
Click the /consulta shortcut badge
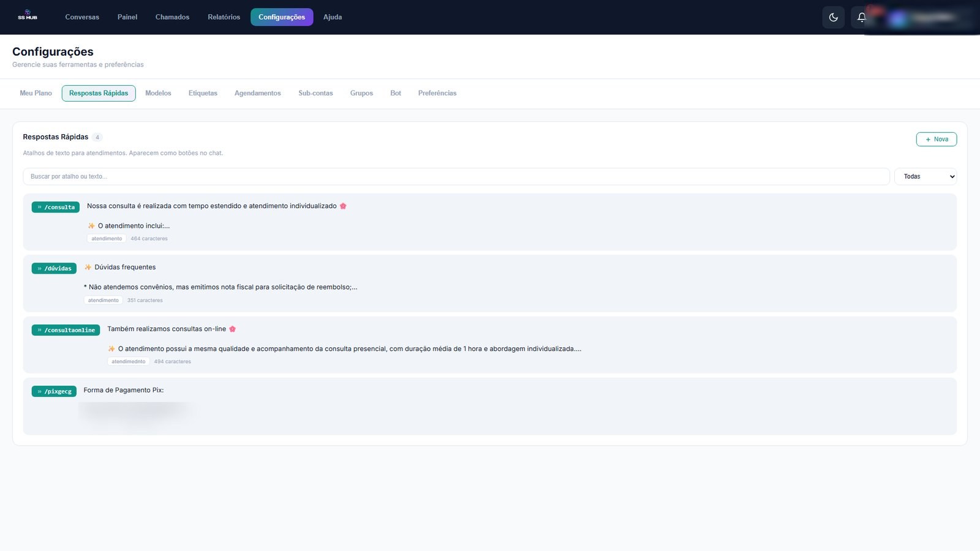click(x=56, y=207)
